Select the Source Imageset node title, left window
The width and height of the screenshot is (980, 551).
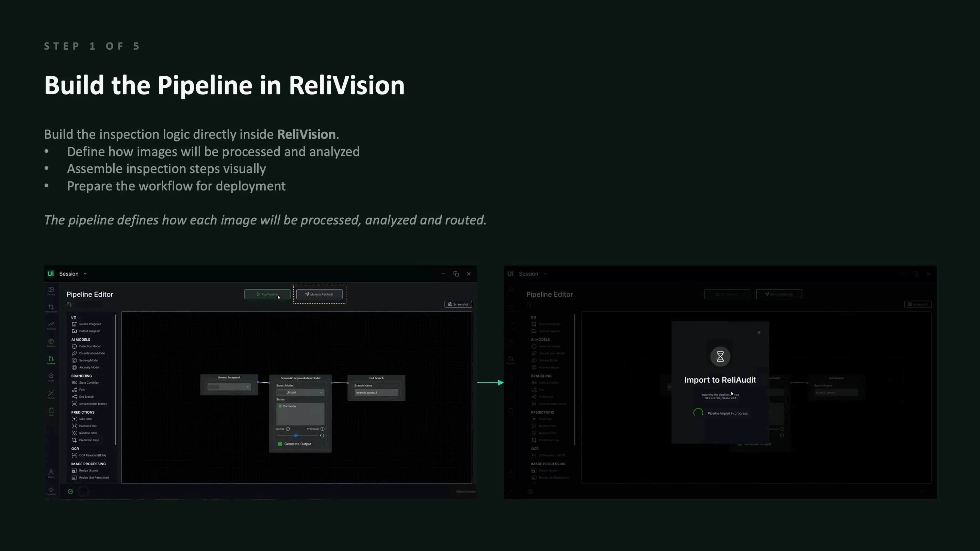point(229,378)
